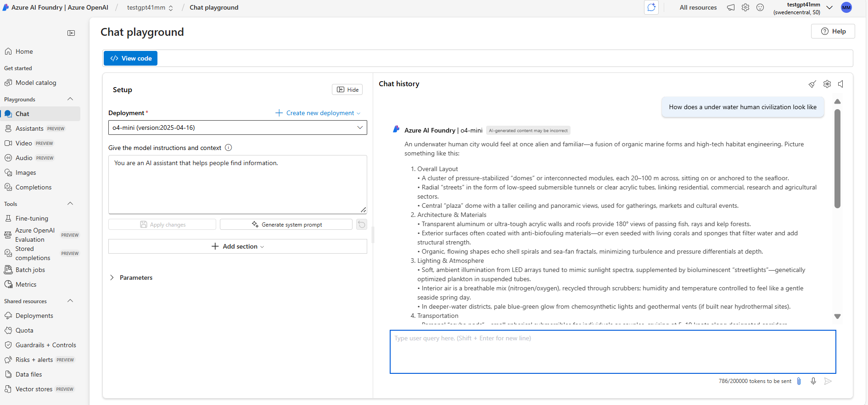The width and height of the screenshot is (868, 405).
Task: Open the MM account avatar
Action: (846, 7)
